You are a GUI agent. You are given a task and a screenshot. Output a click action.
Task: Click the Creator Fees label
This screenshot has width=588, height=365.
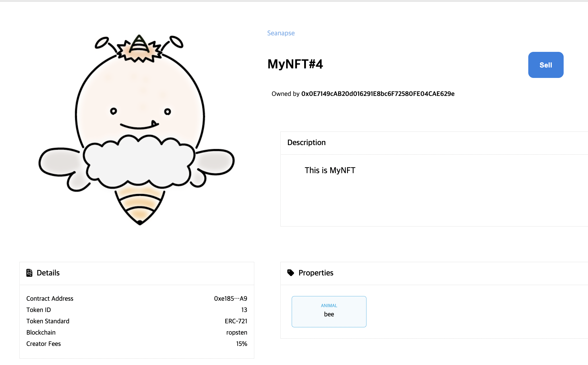(43, 344)
